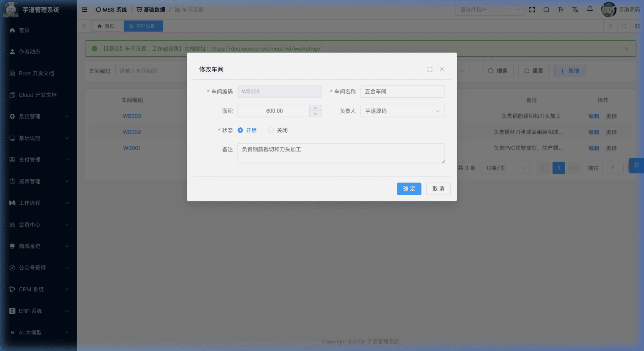
Task: Click the refresh page icon
Action: point(624,26)
